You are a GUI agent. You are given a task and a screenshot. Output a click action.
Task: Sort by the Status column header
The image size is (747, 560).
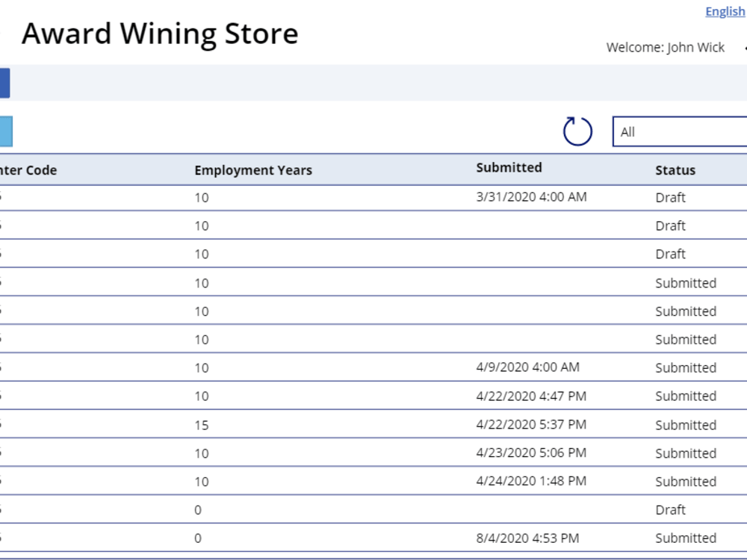675,170
